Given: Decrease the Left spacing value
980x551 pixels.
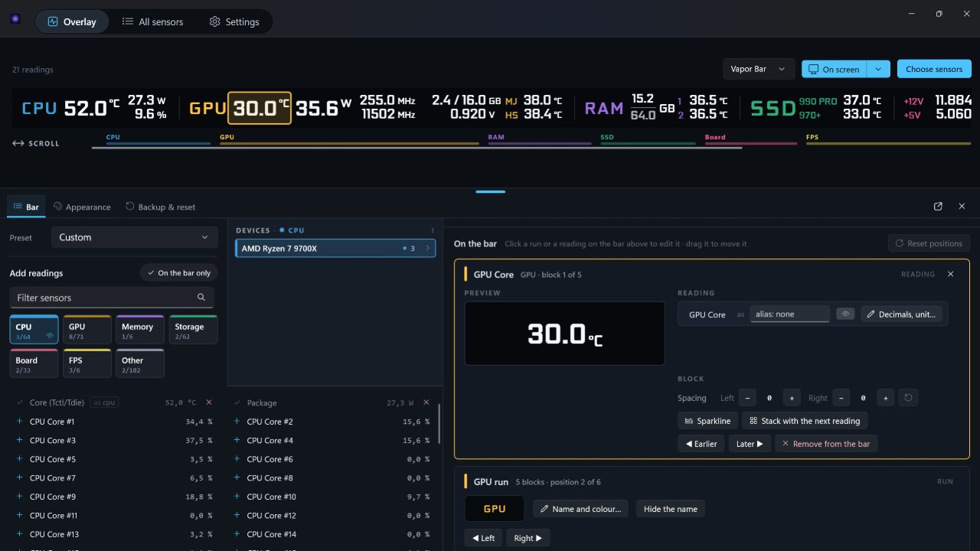Looking at the screenshot, I should click(x=748, y=398).
